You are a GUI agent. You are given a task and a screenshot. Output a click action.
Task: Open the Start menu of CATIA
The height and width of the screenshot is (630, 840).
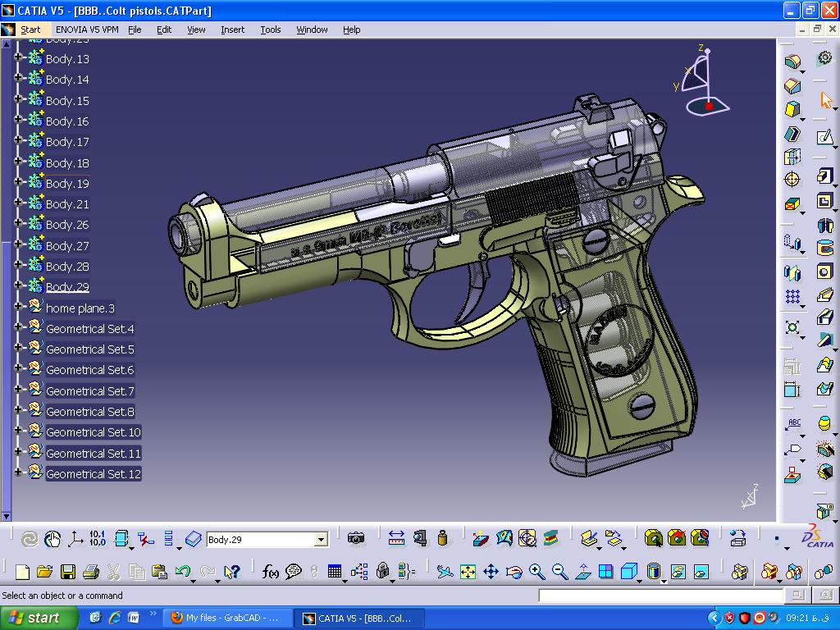point(30,30)
